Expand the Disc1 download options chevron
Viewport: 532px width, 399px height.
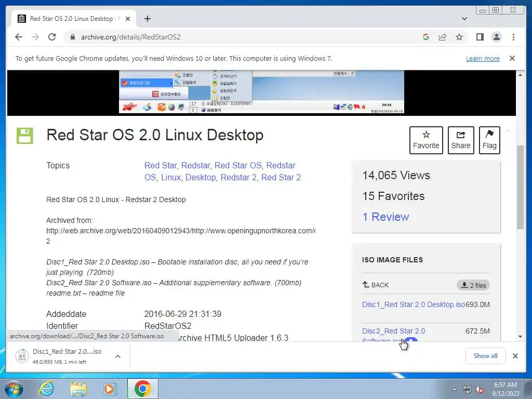pyautogui.click(x=118, y=356)
